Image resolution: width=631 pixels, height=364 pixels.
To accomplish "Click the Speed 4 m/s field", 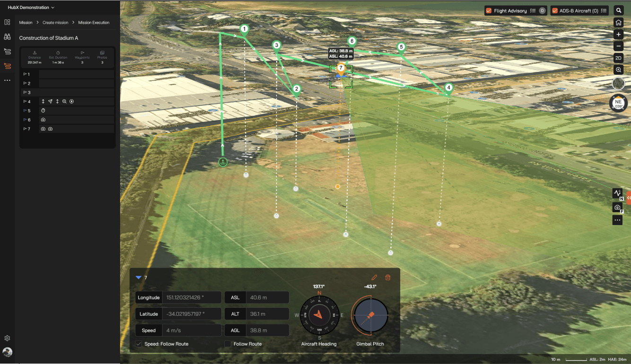I will tap(192, 330).
